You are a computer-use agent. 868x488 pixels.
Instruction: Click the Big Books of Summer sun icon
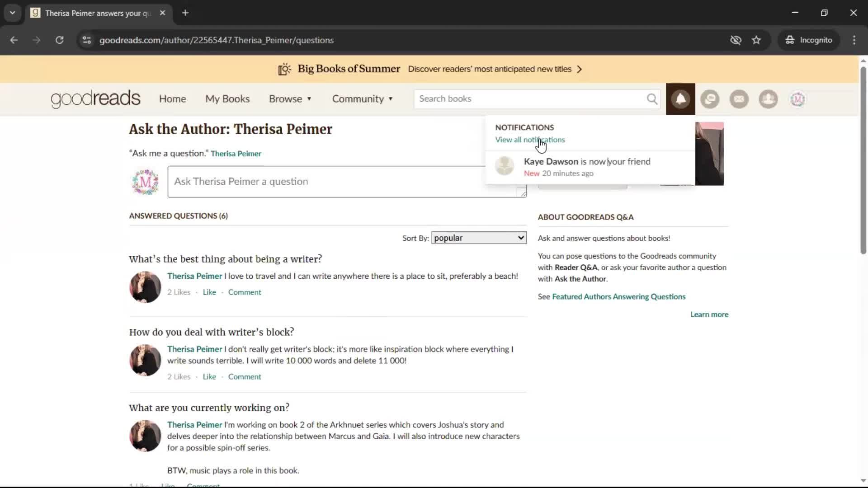284,69
